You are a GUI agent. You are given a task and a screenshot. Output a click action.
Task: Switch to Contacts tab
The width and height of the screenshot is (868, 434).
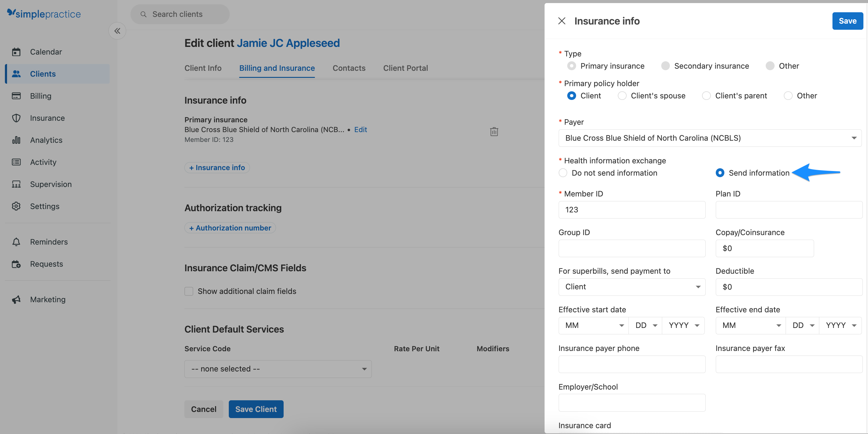point(349,68)
